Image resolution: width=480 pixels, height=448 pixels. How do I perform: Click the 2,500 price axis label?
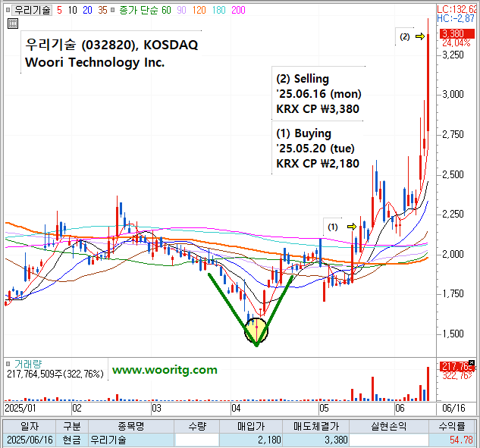click(453, 175)
